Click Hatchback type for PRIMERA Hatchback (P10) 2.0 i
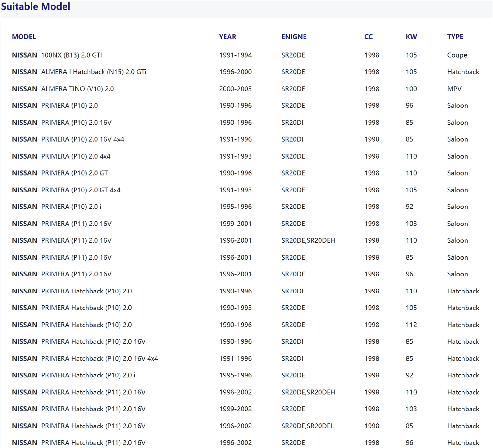This screenshot has height=448, width=493. (x=463, y=375)
